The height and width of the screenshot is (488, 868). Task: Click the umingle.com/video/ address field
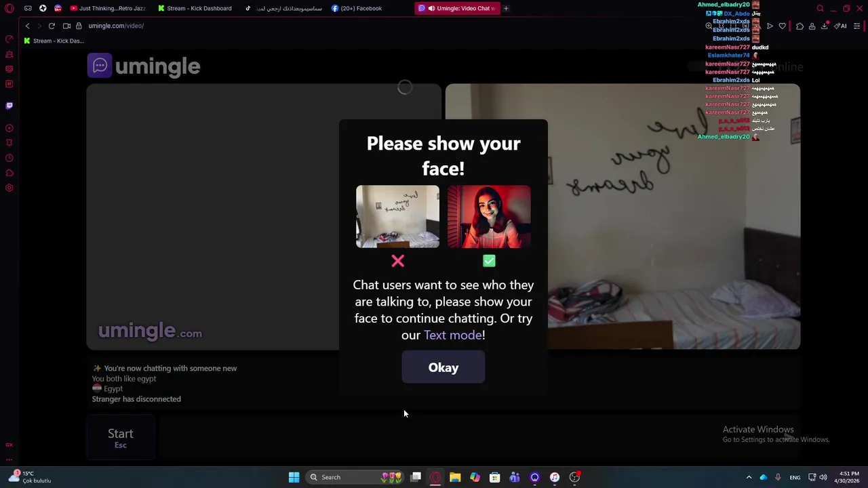coord(115,26)
